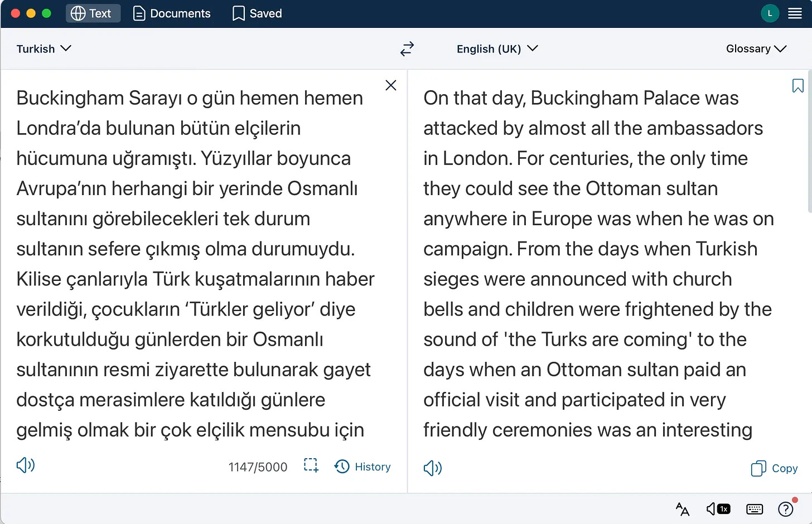Listen to the Turkish source text

(25, 465)
